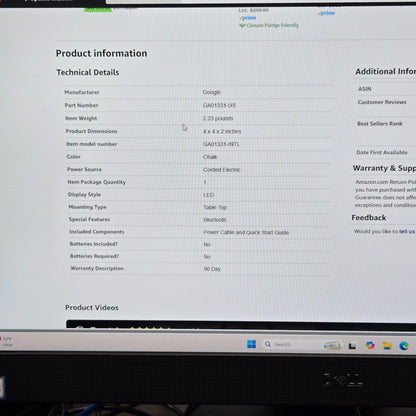Follow the "tell us" feedback link

click(407, 231)
